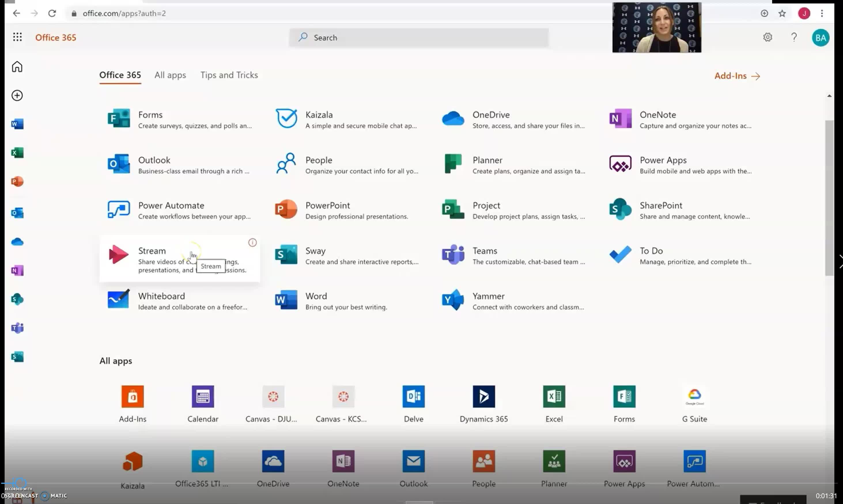
Task: Go to Home in left sidebar
Action: (x=17, y=67)
